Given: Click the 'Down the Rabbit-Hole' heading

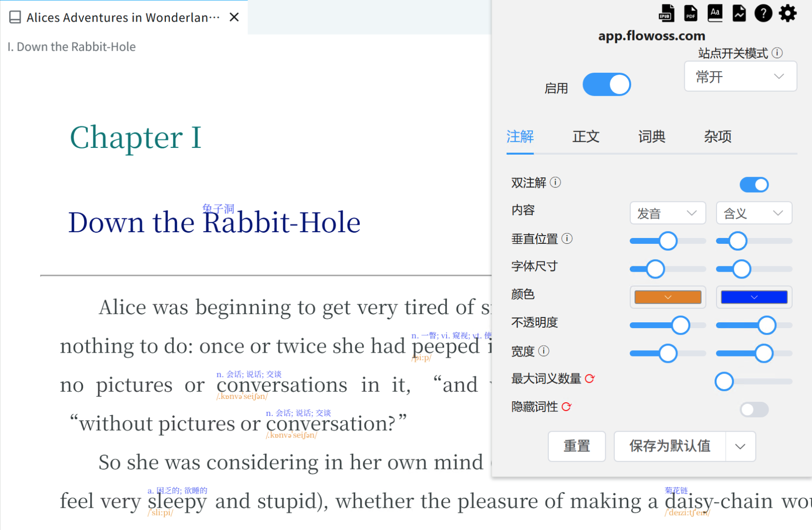Looking at the screenshot, I should [x=215, y=223].
